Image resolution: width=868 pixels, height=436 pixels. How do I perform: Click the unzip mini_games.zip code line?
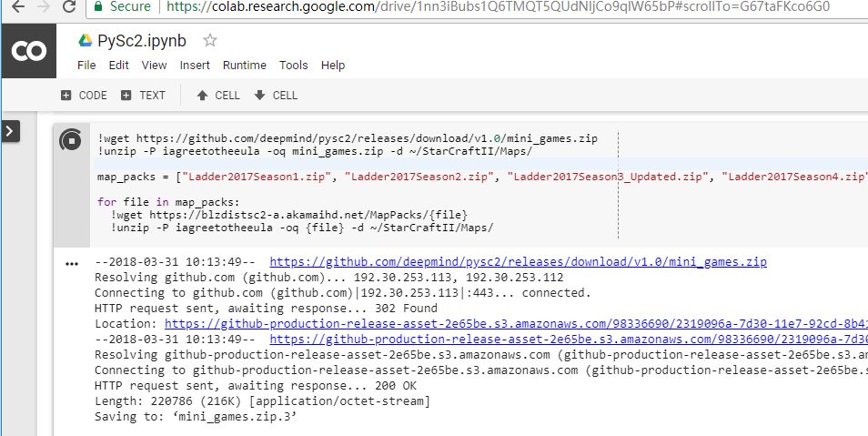coord(315,152)
